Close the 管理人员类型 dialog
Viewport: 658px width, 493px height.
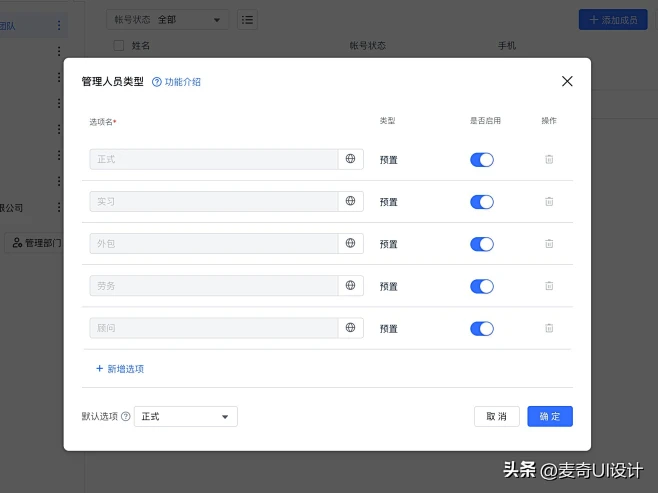pyautogui.click(x=567, y=81)
